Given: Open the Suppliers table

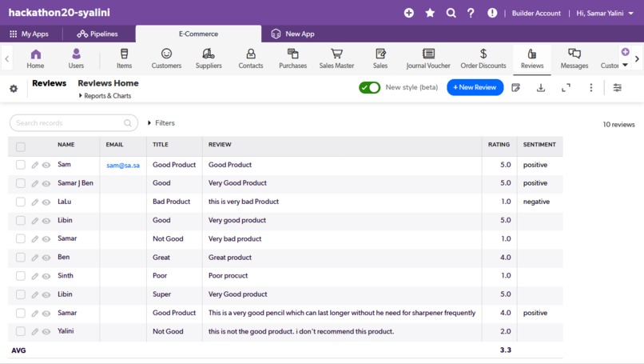Looking at the screenshot, I should point(209,58).
